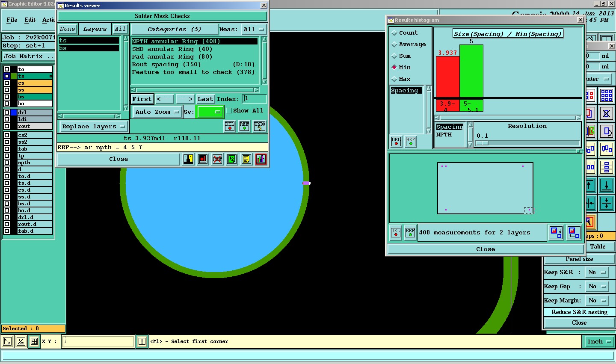Open the File menu
The width and height of the screenshot is (616, 364).
click(x=12, y=20)
